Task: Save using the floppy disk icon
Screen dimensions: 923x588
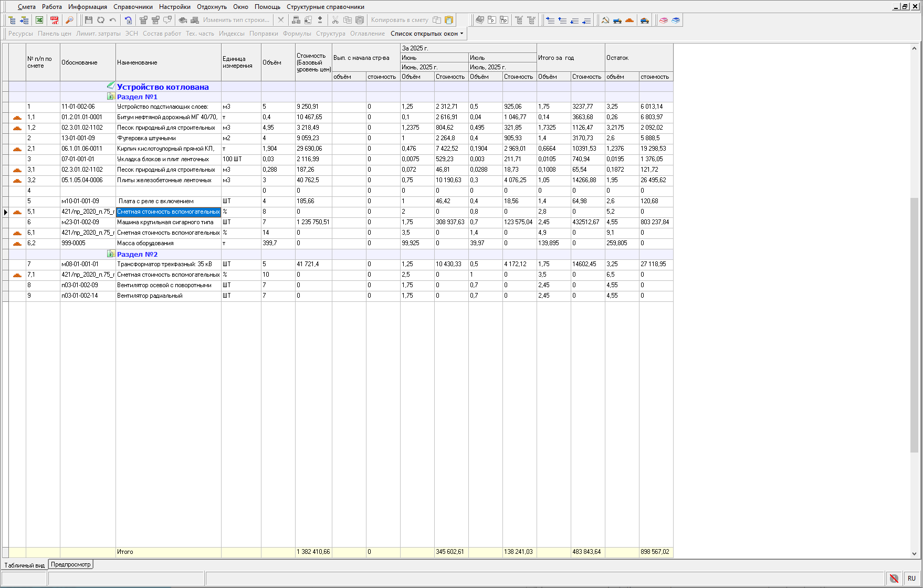Action: pos(88,20)
